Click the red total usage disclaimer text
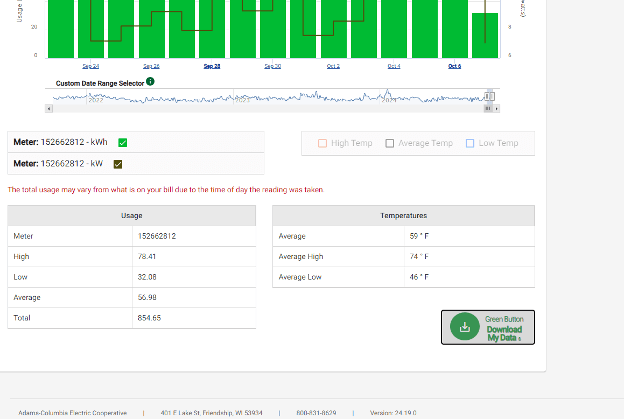This screenshot has width=624, height=420. (166, 190)
